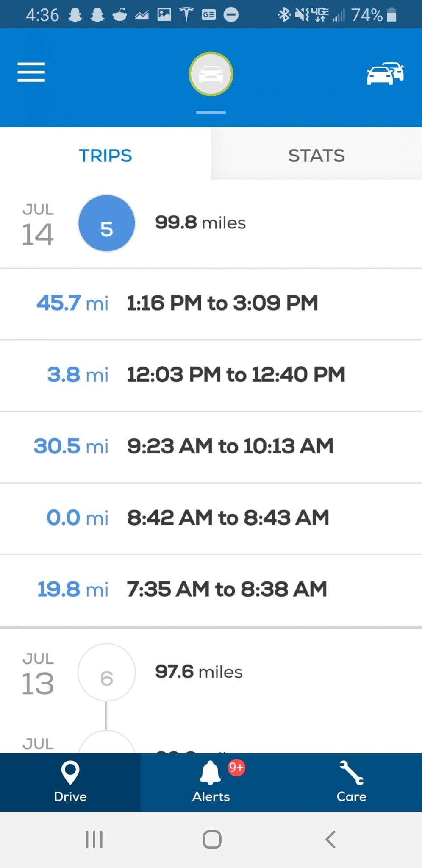Open the Drive tab in bottom bar
Viewport: 422px width, 868px height.
(x=70, y=782)
